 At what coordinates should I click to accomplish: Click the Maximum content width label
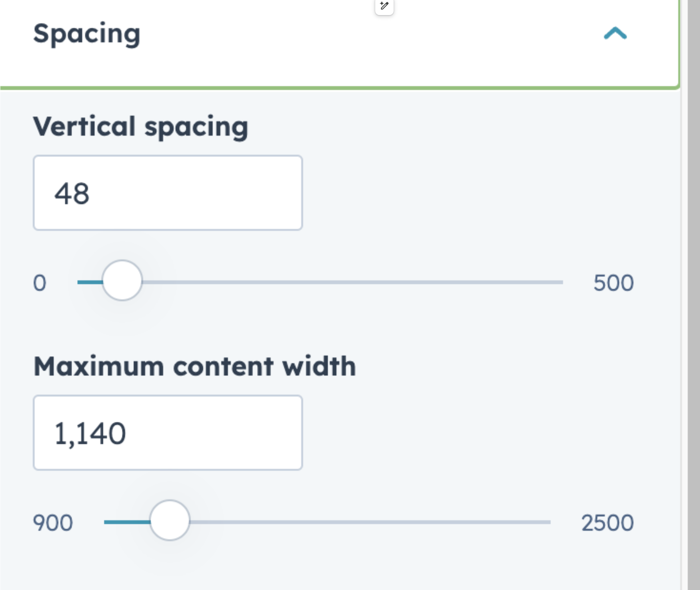(194, 367)
